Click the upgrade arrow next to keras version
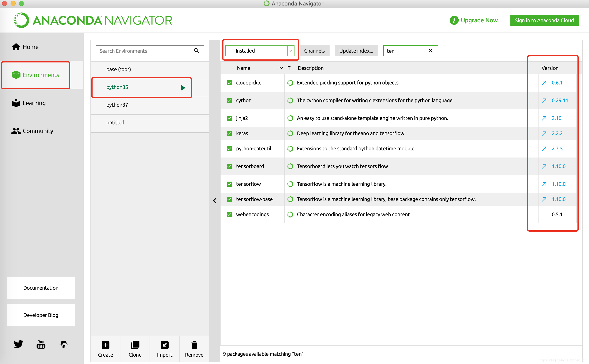This screenshot has height=364, width=589. (544, 133)
